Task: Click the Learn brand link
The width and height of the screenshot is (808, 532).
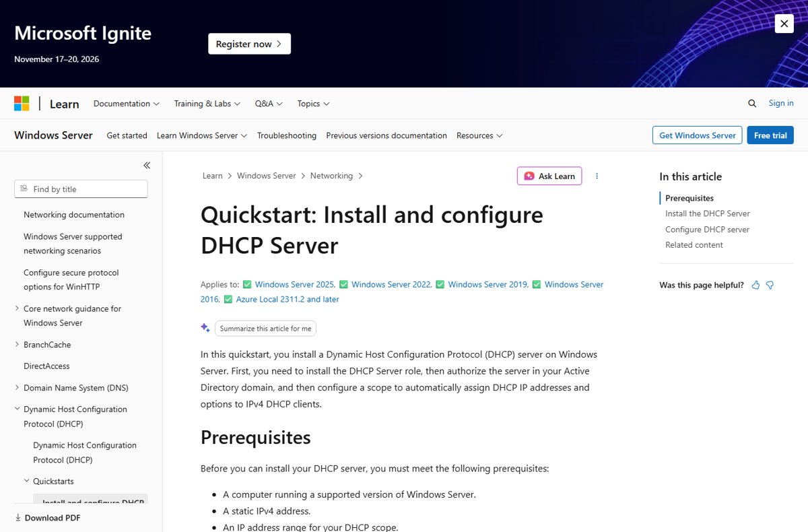Action: coord(65,104)
